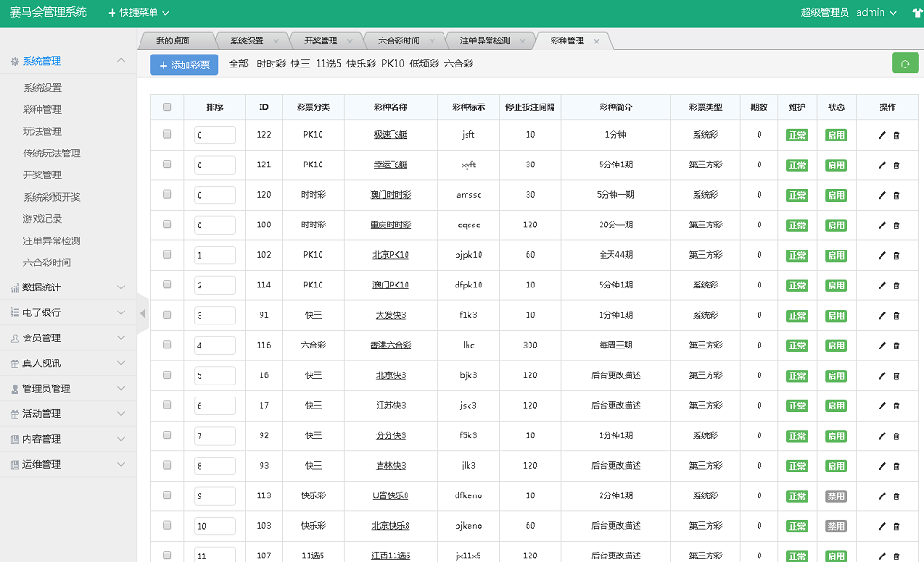Screen dimensions: 924x562
Task: Click the sort order input for 极速飞艇
Action: pos(213,135)
